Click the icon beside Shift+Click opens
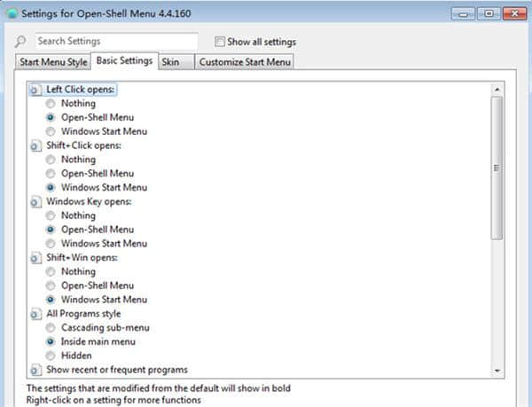 click(x=35, y=145)
